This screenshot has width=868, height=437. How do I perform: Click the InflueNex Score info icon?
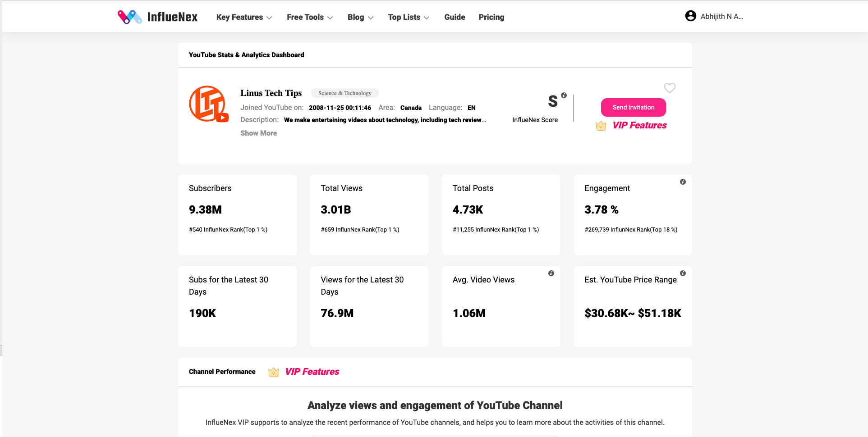click(x=564, y=95)
